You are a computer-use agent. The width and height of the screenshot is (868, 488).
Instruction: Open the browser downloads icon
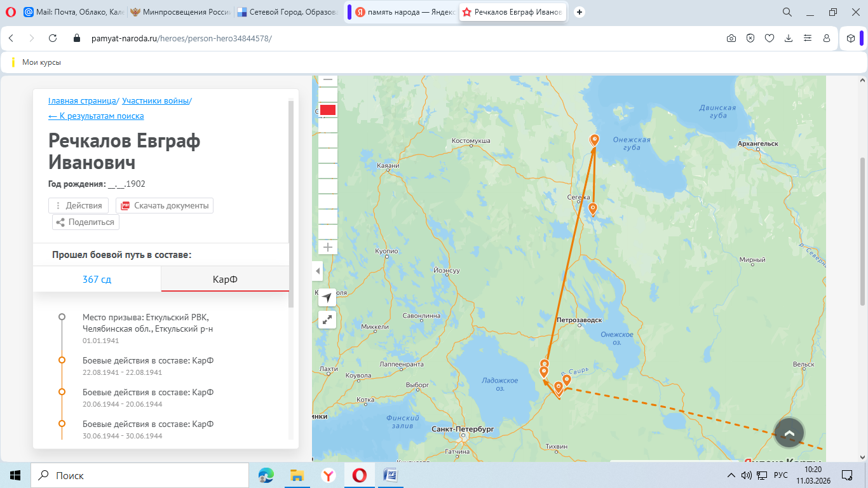coord(789,38)
